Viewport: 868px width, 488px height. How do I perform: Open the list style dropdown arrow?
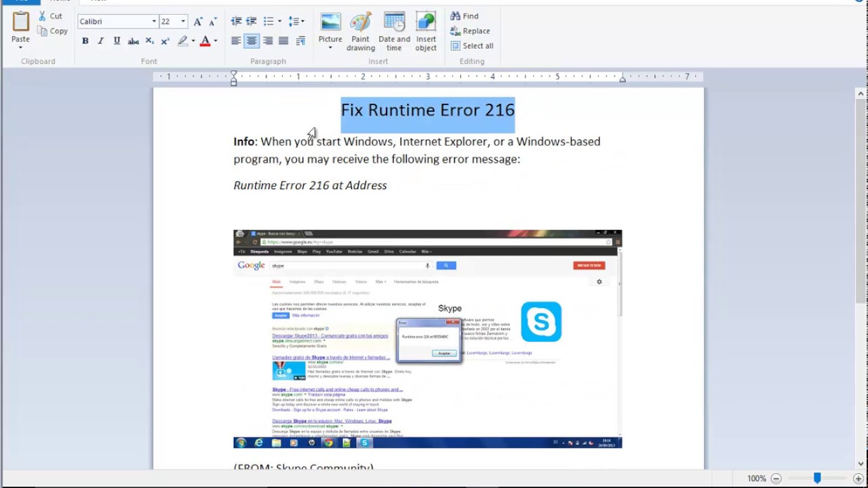coord(279,22)
